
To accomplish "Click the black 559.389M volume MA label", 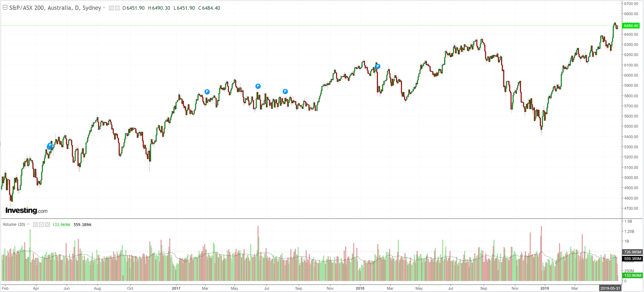I will 632,258.
